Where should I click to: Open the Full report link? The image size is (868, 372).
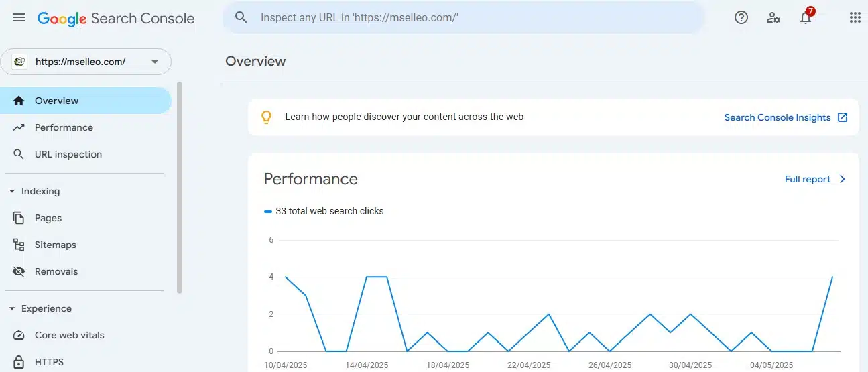(808, 179)
